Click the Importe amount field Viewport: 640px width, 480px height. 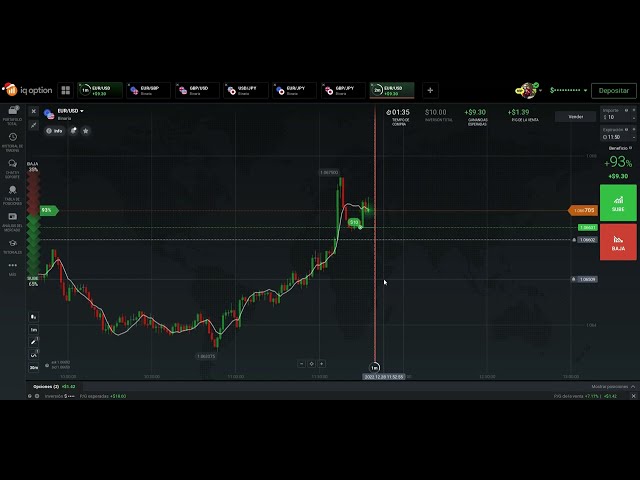tap(617, 117)
